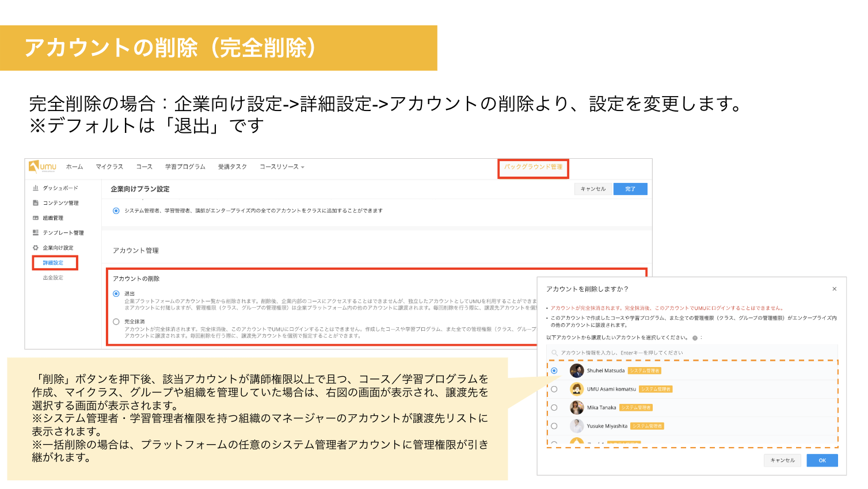Go to the マイクラス menu item
The image size is (868, 489).
[109, 167]
